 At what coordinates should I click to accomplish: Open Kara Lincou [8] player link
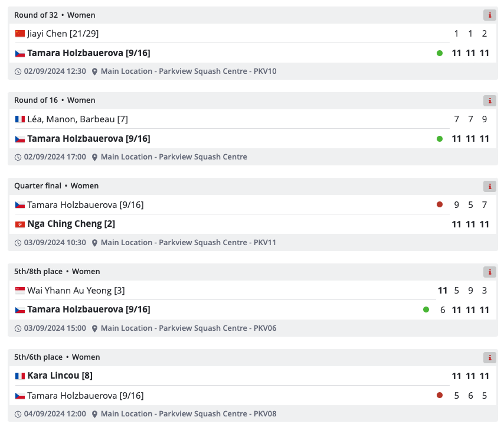tap(60, 376)
